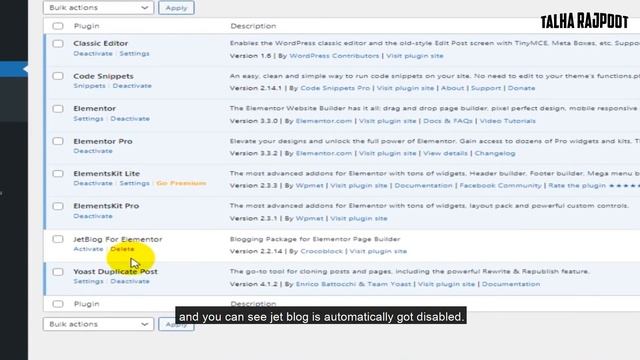
Task: Open Elementor Settings link
Action: [88, 119]
